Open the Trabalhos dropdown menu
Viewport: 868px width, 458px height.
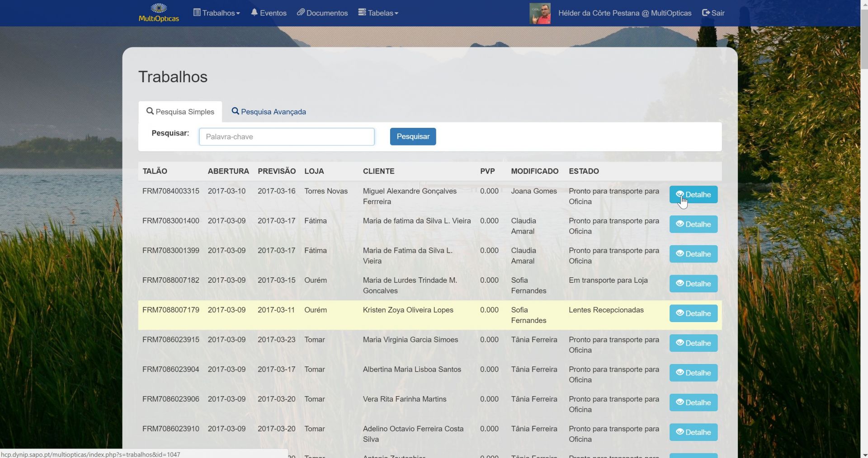[217, 13]
